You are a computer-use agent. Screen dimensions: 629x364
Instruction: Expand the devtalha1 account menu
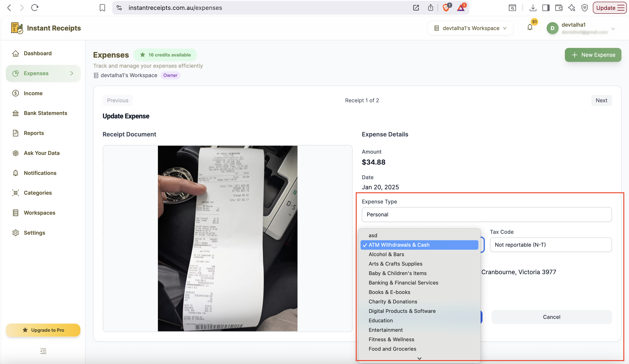[x=613, y=29]
